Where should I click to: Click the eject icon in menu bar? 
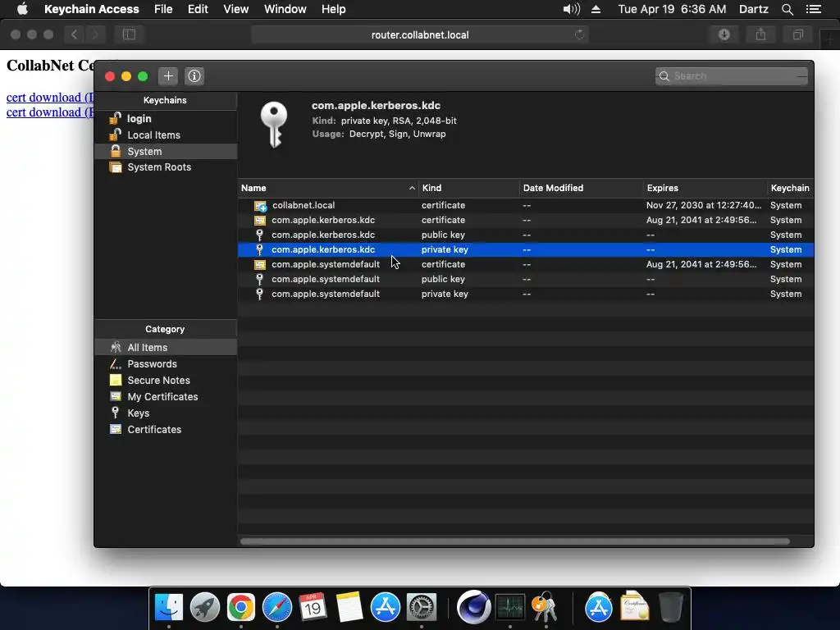[x=596, y=9]
